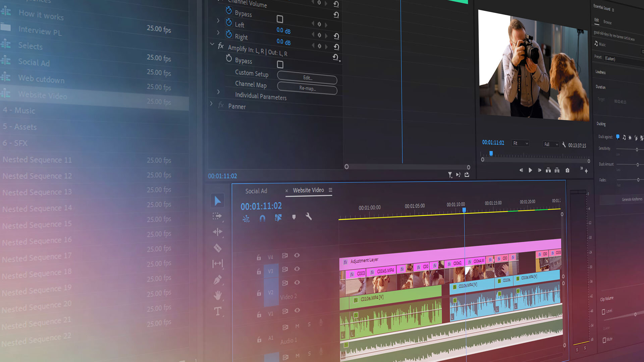Viewport: 644px width, 362px height.
Task: Toggle Linked Selection icon in timeline
Action: pos(278,218)
